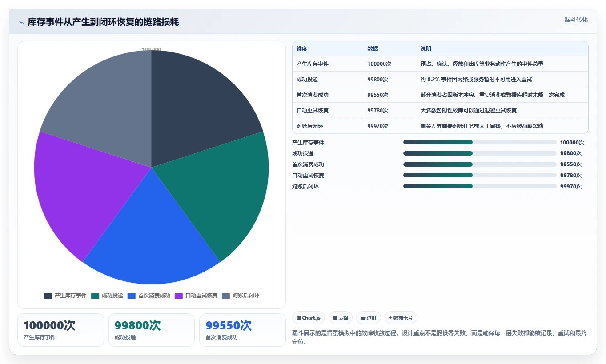Viewport: 606px width, 364px height.
Task: Click the 漏斗转化 tag in the header
Action: [576, 20]
